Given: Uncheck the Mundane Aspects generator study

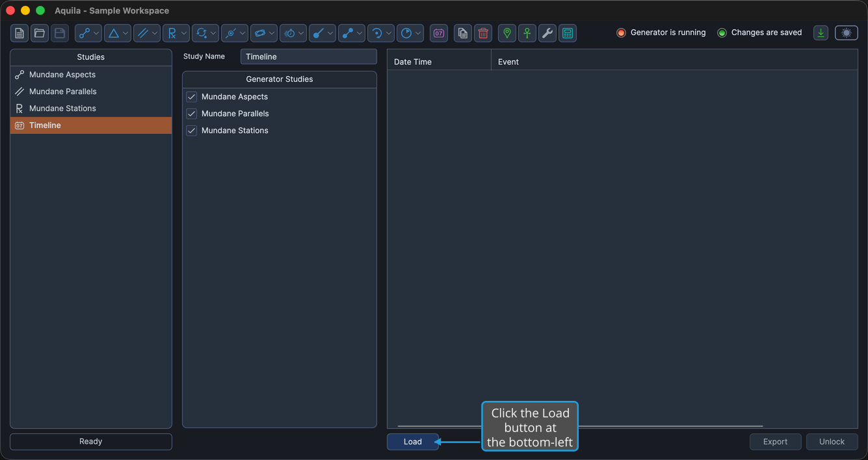Looking at the screenshot, I should [192, 97].
